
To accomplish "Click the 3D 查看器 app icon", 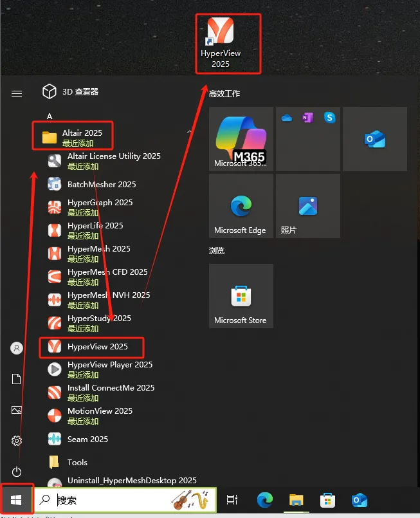I will [x=50, y=91].
